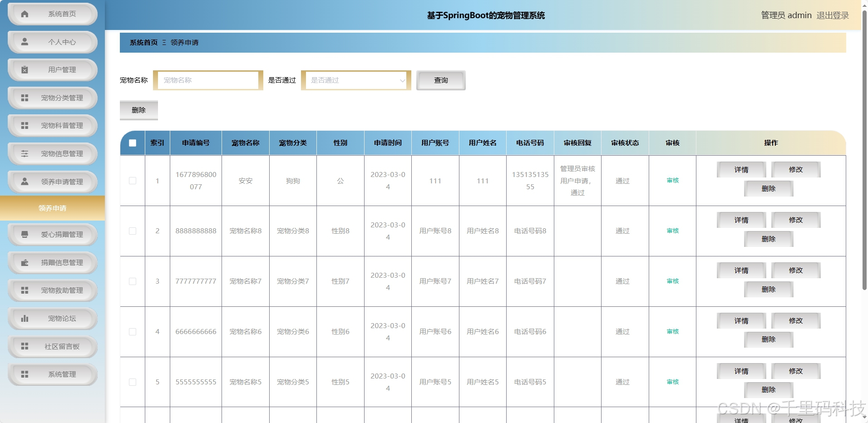
Task: Expand 宠物论坛 sidebar menu
Action: tap(53, 319)
